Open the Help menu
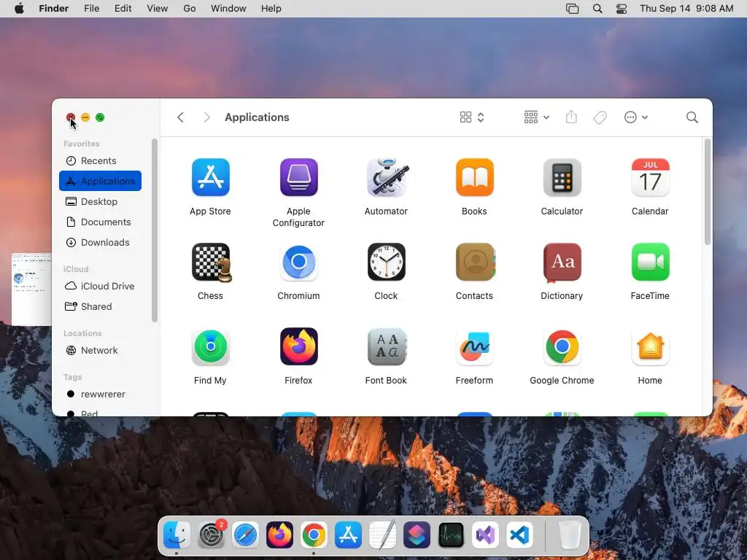 271,9
